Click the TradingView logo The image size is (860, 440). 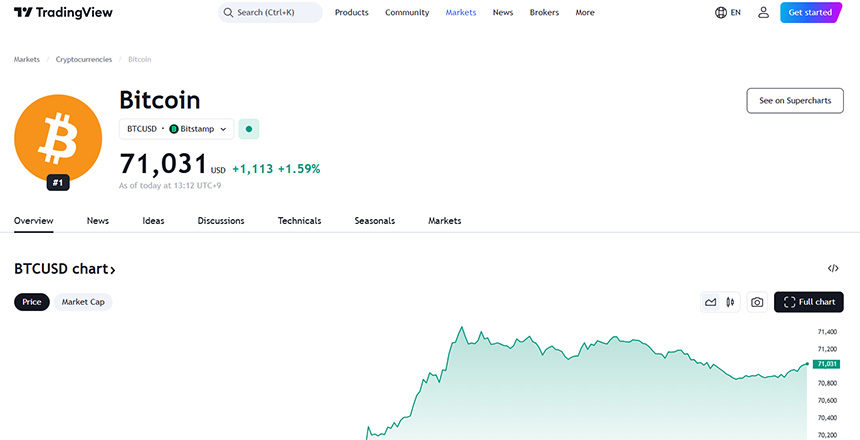point(63,13)
